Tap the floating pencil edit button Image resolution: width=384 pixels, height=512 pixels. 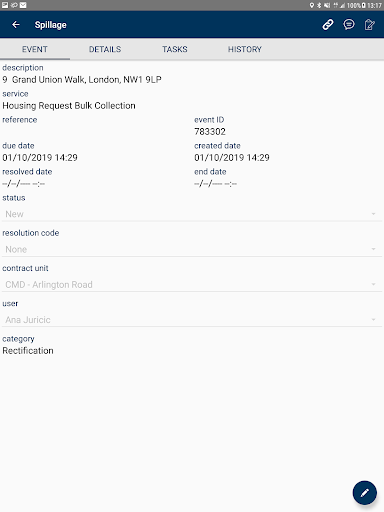click(x=365, y=493)
